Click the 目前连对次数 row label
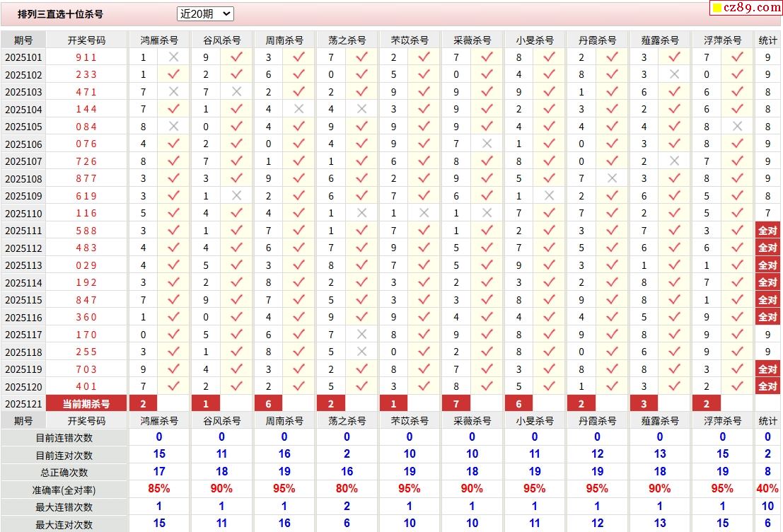The width and height of the screenshot is (783, 532). tap(64, 455)
